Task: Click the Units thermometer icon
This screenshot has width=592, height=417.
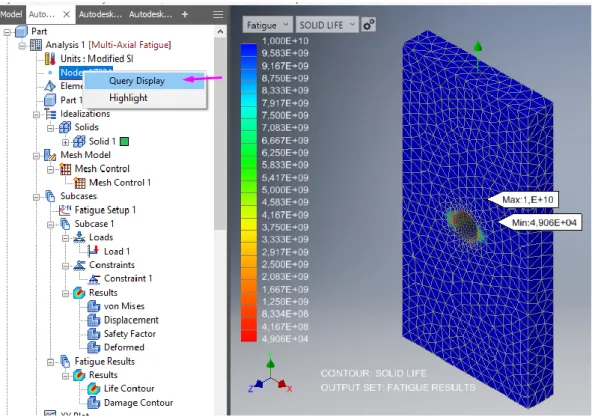Action: (x=50, y=59)
